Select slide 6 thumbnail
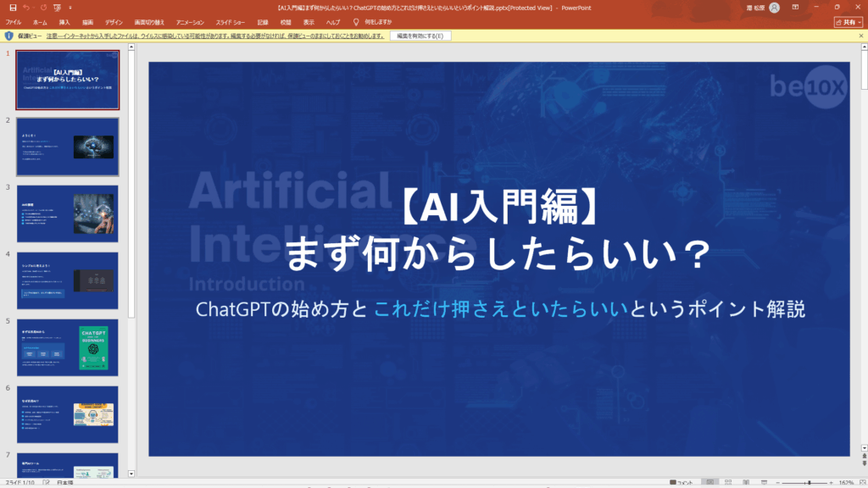 coord(68,414)
